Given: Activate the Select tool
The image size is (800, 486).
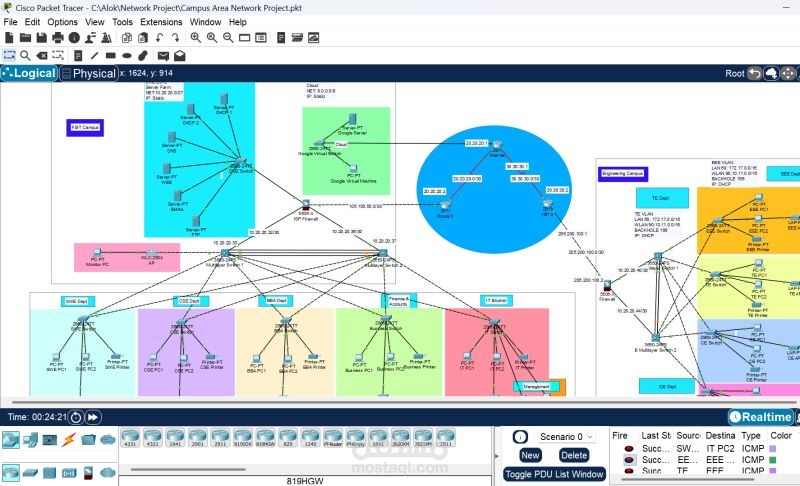Looking at the screenshot, I should coord(9,56).
